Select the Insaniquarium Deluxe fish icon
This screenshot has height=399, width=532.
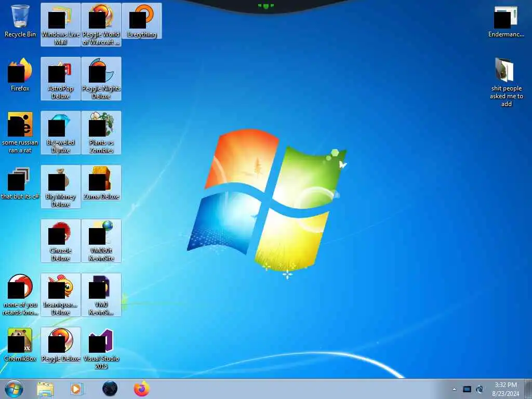(61, 295)
